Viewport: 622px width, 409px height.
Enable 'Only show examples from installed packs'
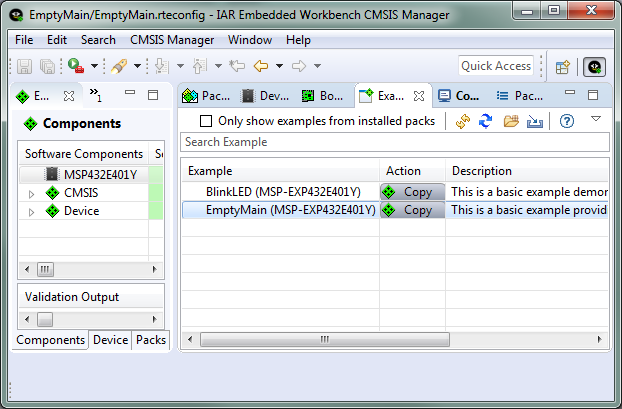[x=206, y=121]
